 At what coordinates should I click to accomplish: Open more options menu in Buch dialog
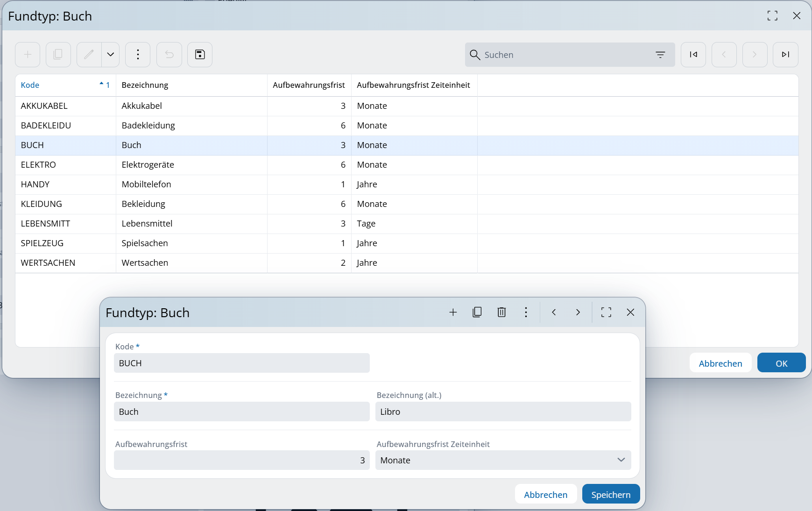tap(526, 312)
